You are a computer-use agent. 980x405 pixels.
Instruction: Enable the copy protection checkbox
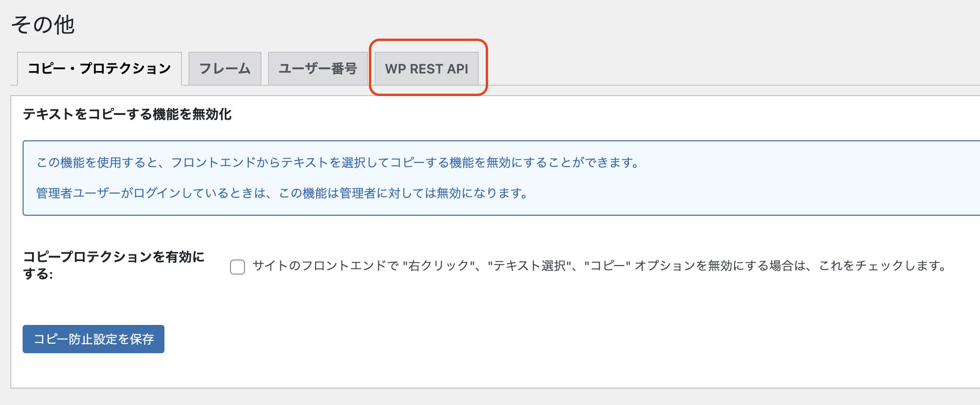(237, 267)
